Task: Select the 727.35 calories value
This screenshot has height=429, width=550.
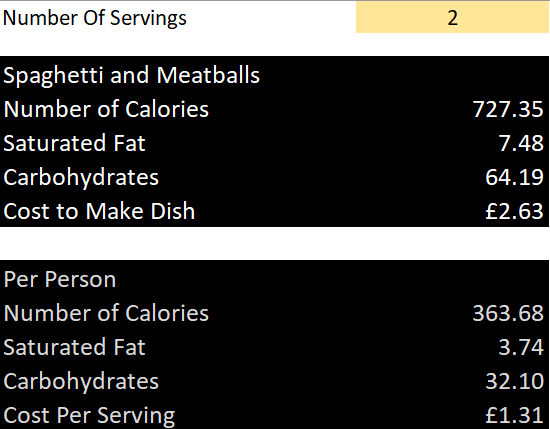Action: (x=508, y=109)
